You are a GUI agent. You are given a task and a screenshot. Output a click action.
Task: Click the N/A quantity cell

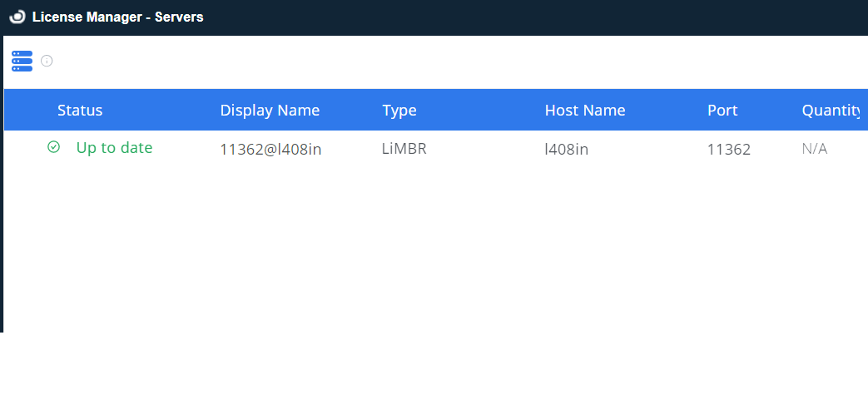click(x=815, y=150)
